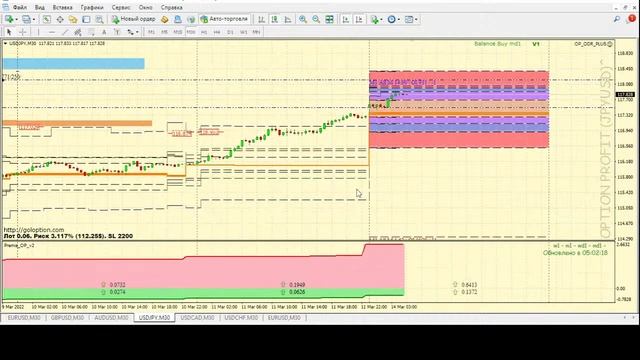Toggle the Авто-торговля button

224,19
